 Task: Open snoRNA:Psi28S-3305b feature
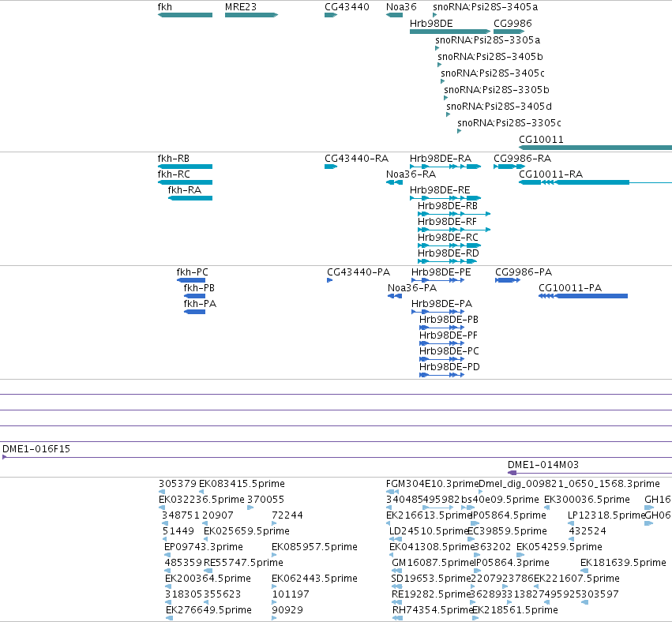click(x=445, y=98)
